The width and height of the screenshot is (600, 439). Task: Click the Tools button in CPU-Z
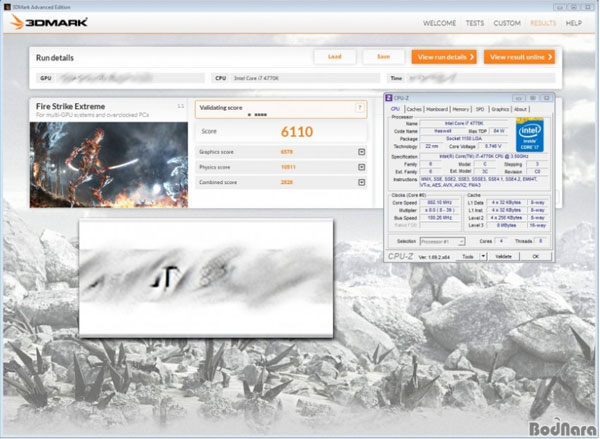[x=468, y=256]
